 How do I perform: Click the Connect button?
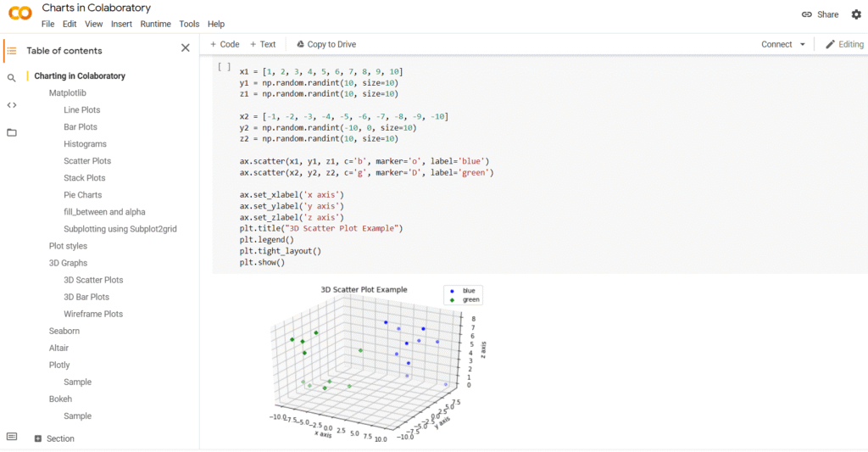[776, 44]
